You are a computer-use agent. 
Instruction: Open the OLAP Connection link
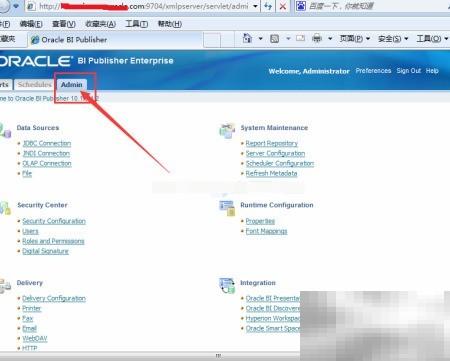(47, 163)
